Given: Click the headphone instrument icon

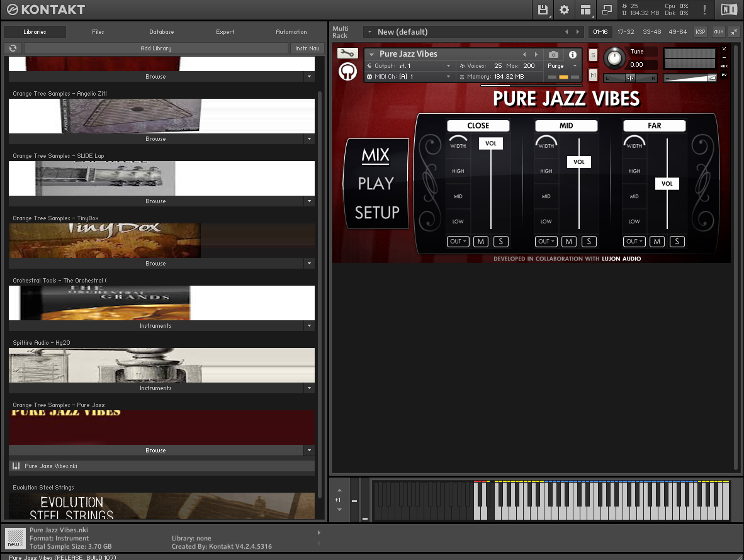Looking at the screenshot, I should [348, 72].
